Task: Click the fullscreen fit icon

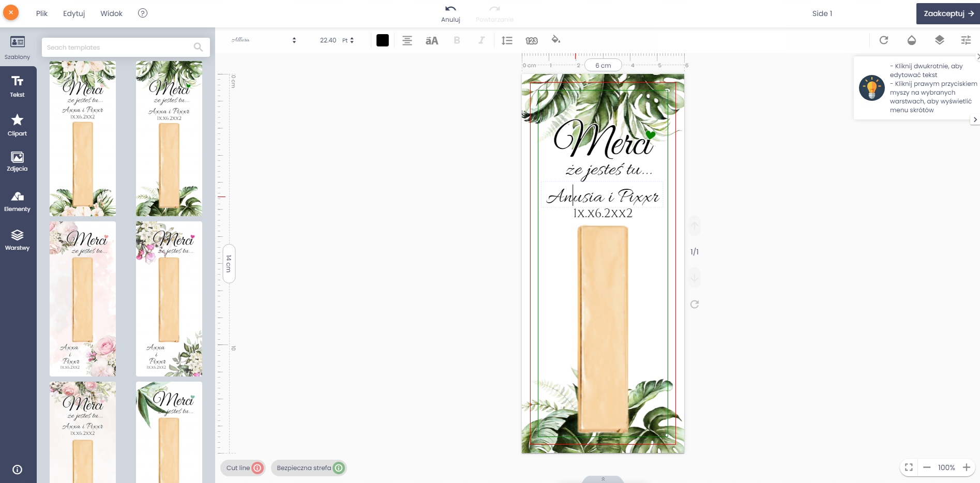Action: coord(909,467)
